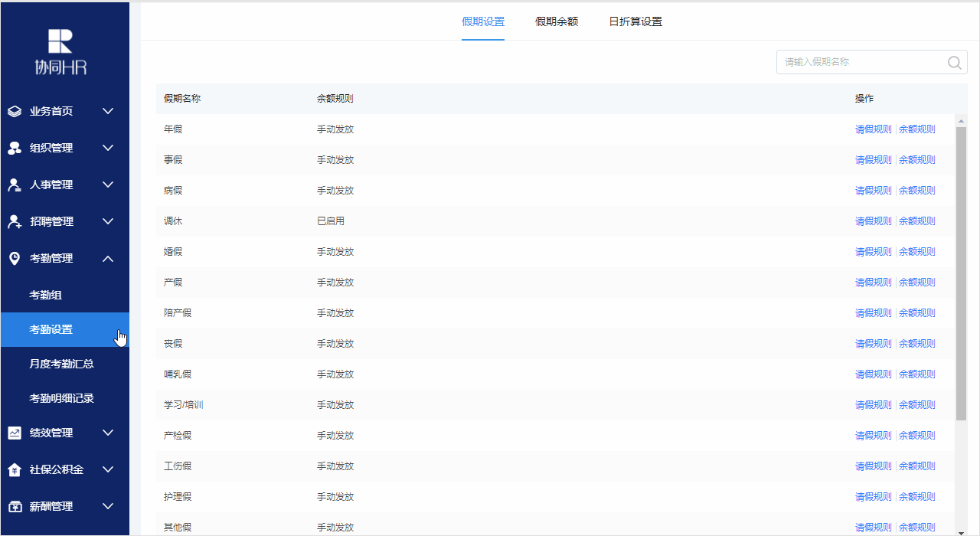Click the 社保公积金 house icon
Screen dimensions: 980x536
(x=15, y=469)
